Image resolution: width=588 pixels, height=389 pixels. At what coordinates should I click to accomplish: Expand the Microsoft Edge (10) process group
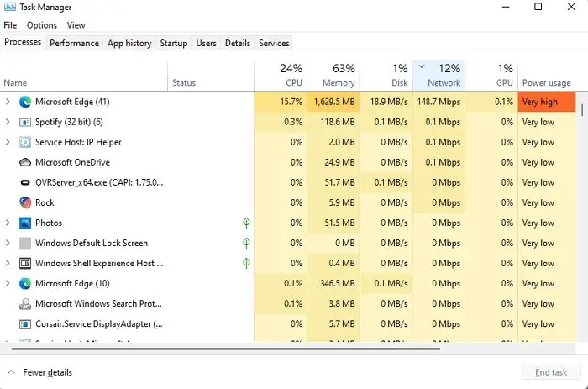coord(8,284)
